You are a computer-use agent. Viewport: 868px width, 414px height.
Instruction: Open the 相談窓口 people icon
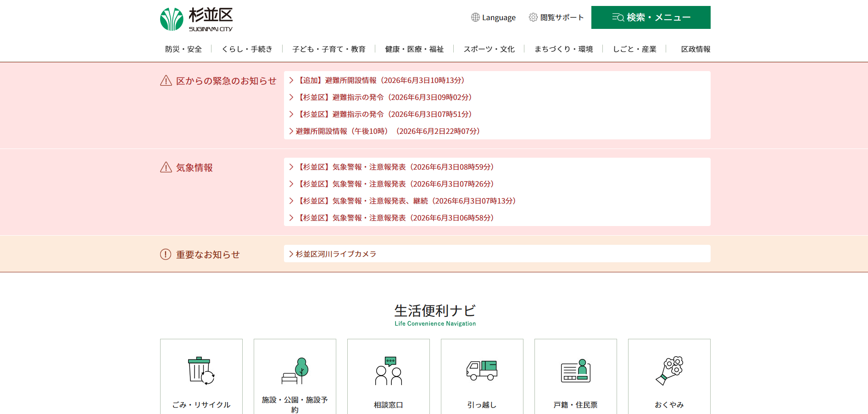389,371
